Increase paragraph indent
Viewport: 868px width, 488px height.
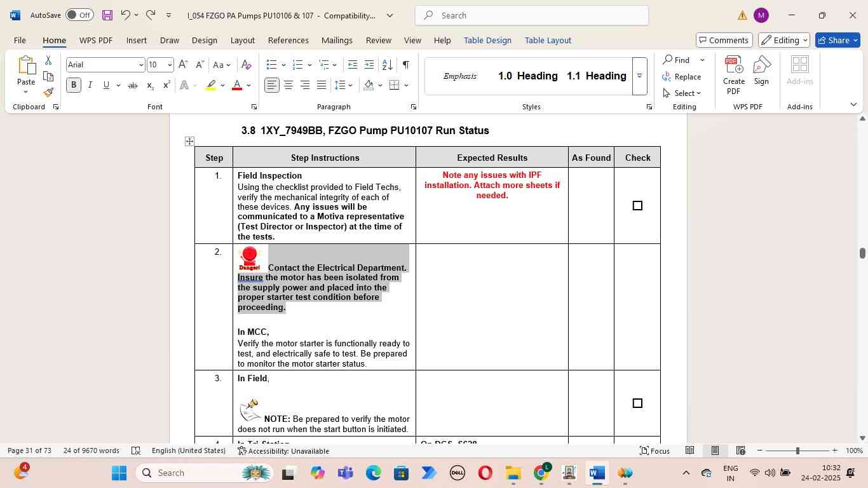369,65
